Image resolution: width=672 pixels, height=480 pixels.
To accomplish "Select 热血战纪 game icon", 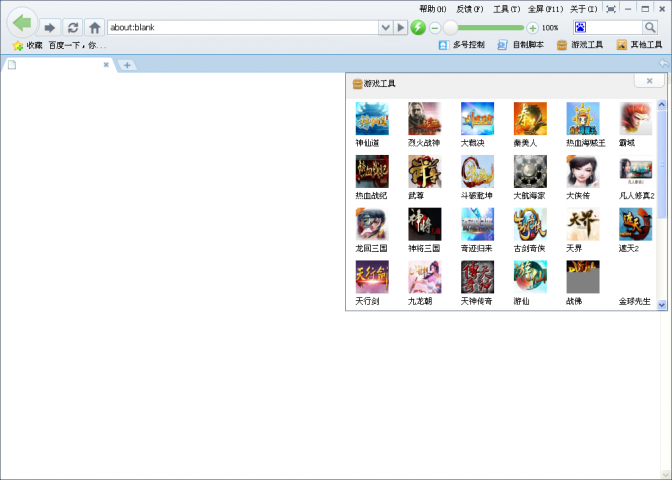I will pos(372,171).
